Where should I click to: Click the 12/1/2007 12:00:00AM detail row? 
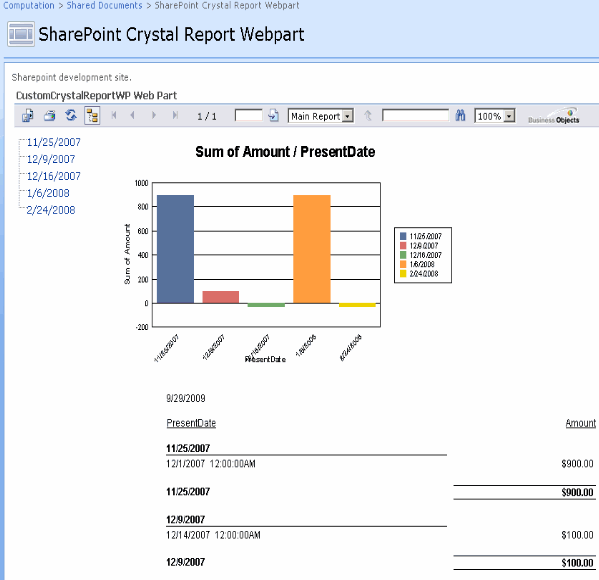tap(211, 464)
